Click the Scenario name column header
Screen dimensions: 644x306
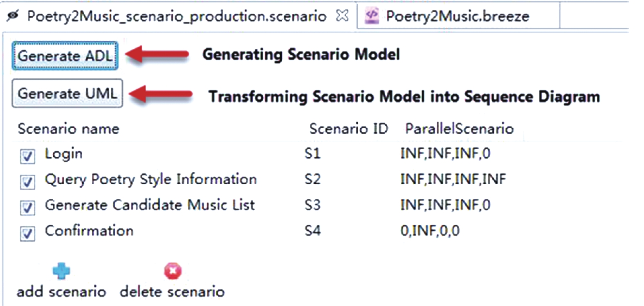[x=68, y=129]
